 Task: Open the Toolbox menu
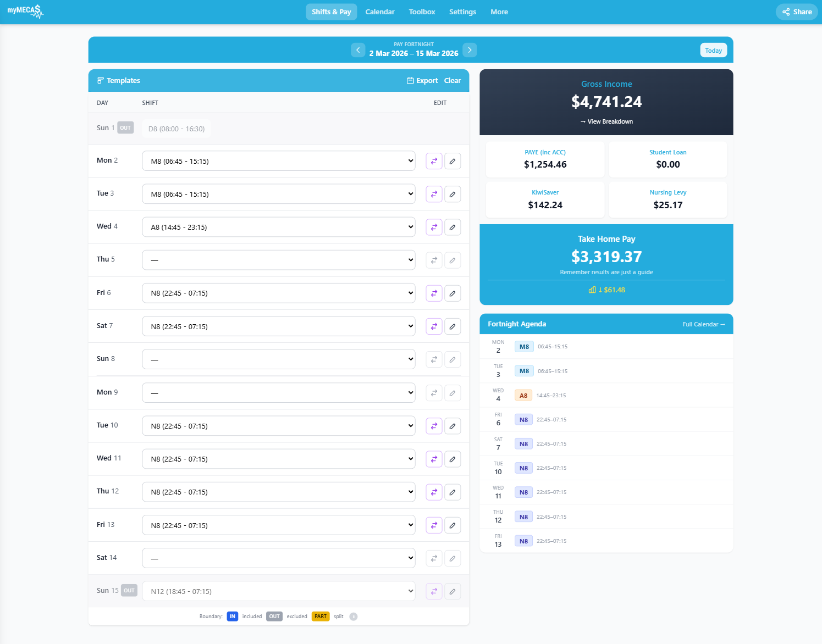click(422, 12)
